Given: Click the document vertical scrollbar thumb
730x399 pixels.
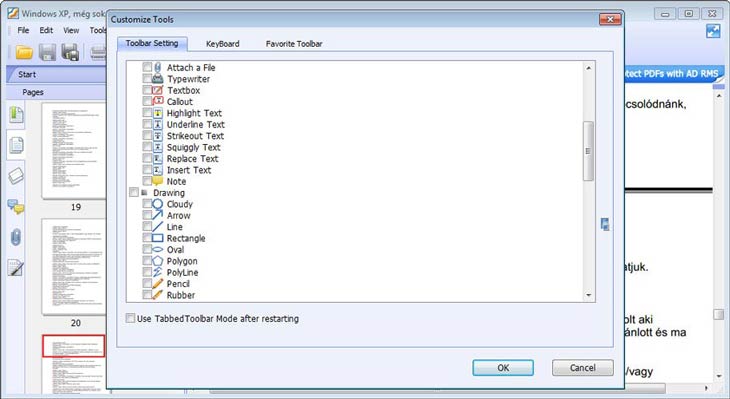Looking at the screenshot, I should pos(719,315).
